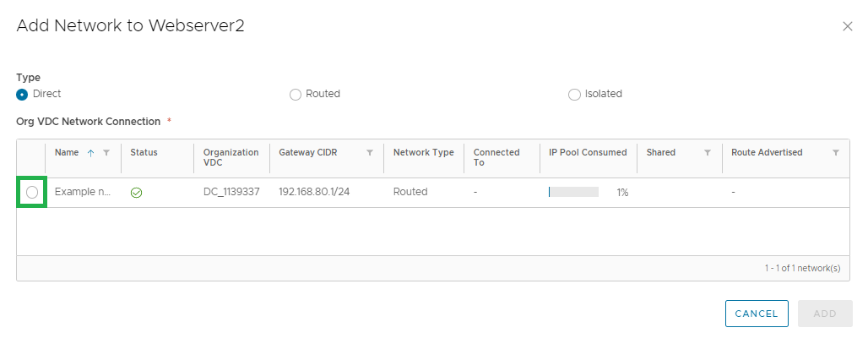868x344 pixels.
Task: Click the Cancel button
Action: [x=757, y=314]
